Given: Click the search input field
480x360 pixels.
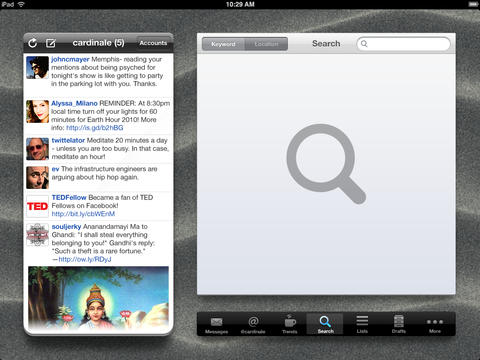Looking at the screenshot, I should pyautogui.click(x=403, y=44).
